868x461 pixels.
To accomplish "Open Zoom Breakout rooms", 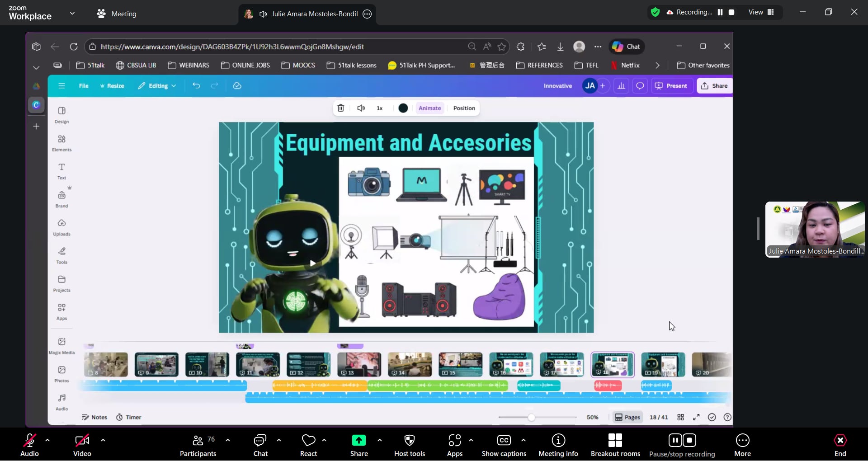I will click(615, 445).
